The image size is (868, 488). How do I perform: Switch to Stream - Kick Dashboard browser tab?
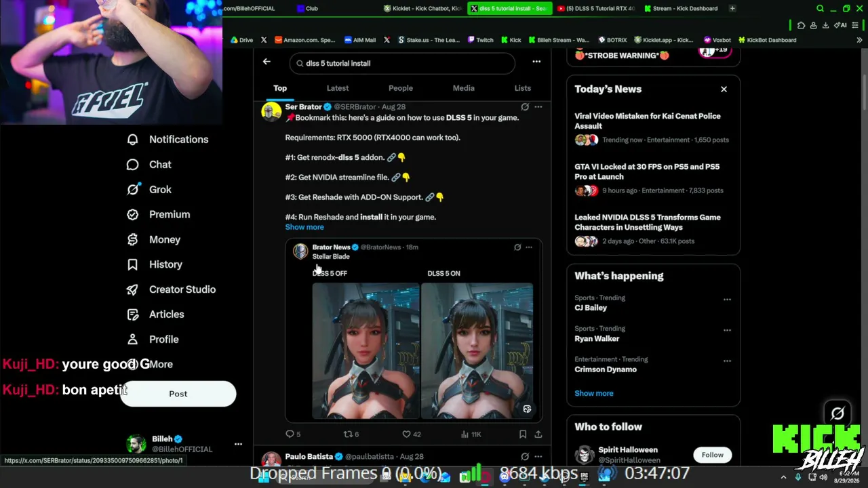(x=682, y=9)
